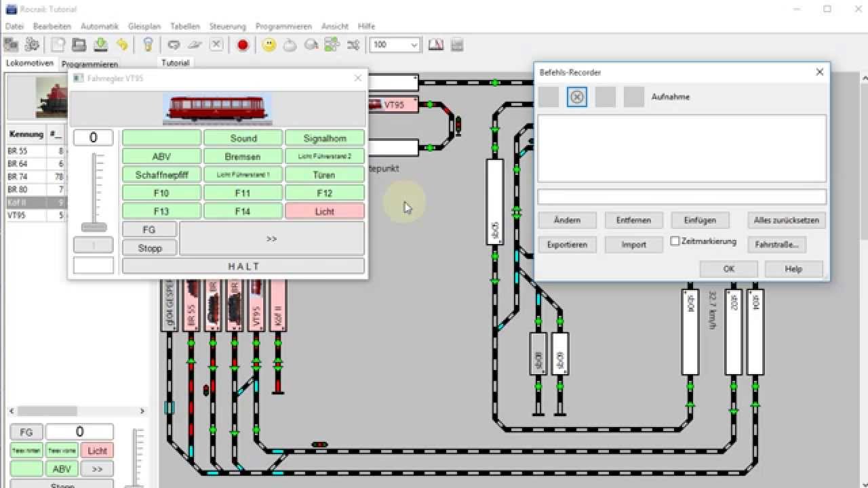Enable the Zeitmarkierung checkbox
The width and height of the screenshot is (868, 488).
pos(675,241)
